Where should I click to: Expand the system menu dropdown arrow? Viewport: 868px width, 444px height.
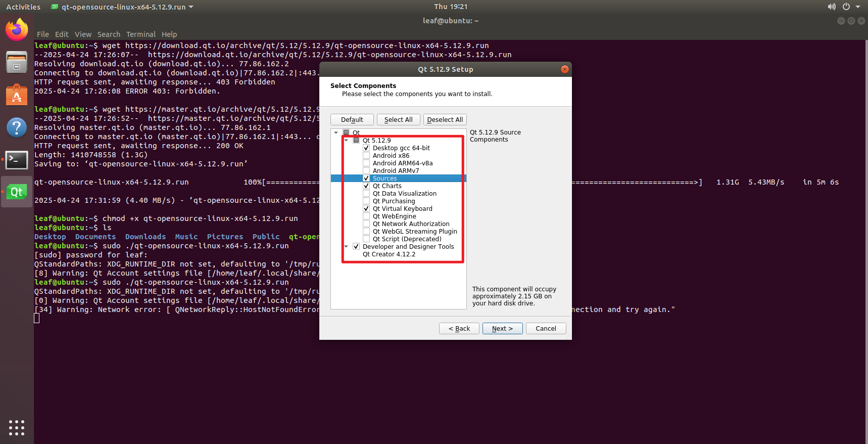coord(858,7)
